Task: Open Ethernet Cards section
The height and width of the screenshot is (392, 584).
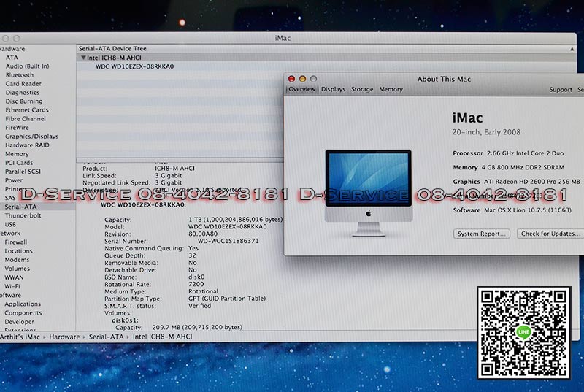Action: point(27,109)
